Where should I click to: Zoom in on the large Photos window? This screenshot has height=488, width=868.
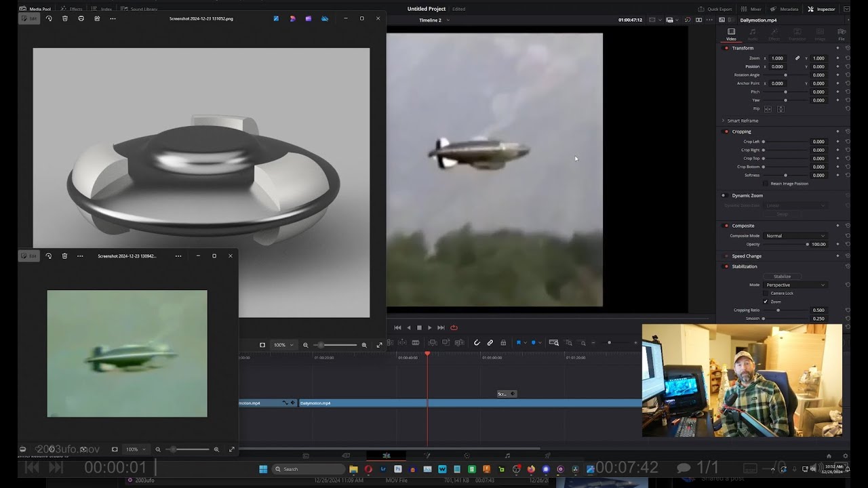tap(364, 345)
